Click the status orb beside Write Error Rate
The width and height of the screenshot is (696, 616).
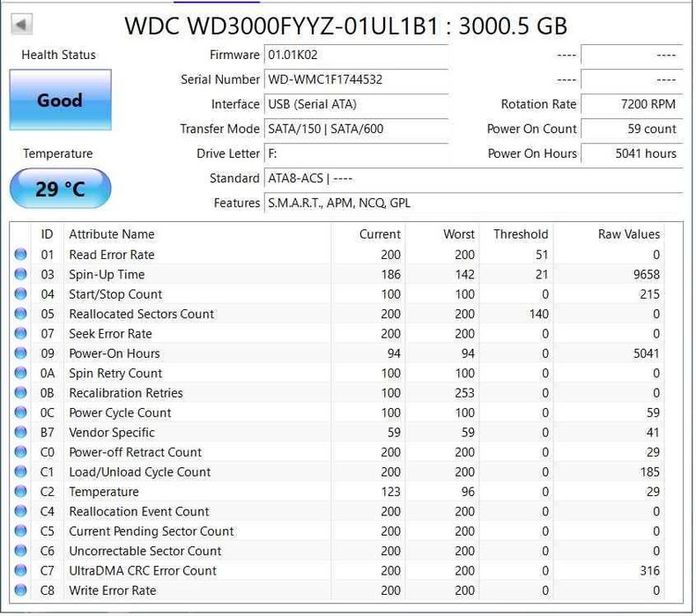click(20, 590)
